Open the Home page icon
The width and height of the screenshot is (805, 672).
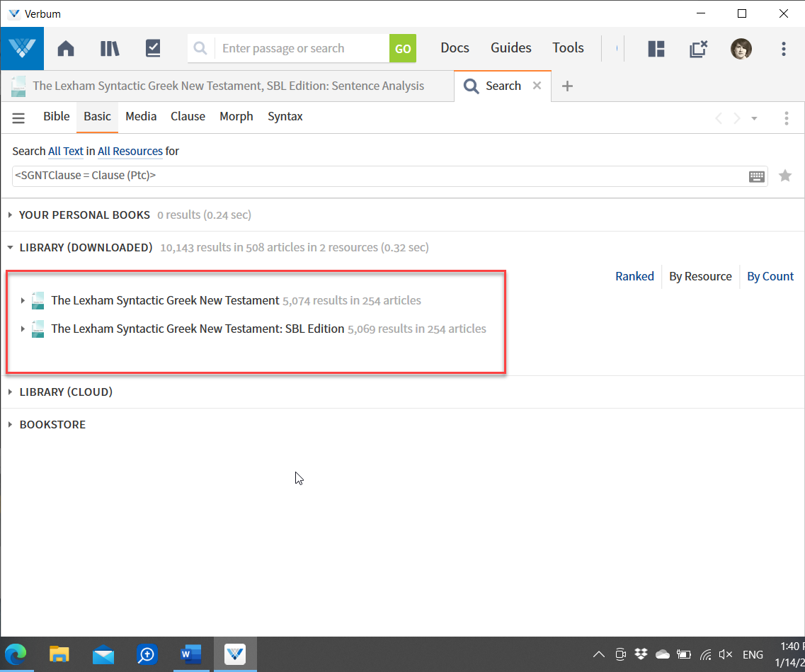66,48
